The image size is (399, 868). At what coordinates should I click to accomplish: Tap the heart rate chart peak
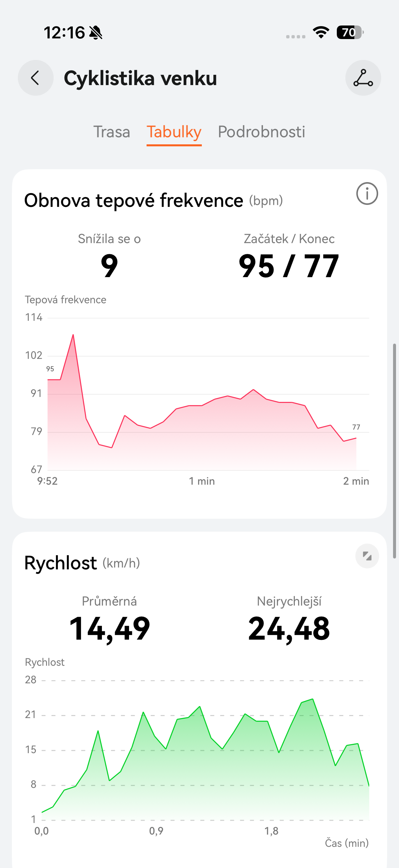click(x=73, y=335)
